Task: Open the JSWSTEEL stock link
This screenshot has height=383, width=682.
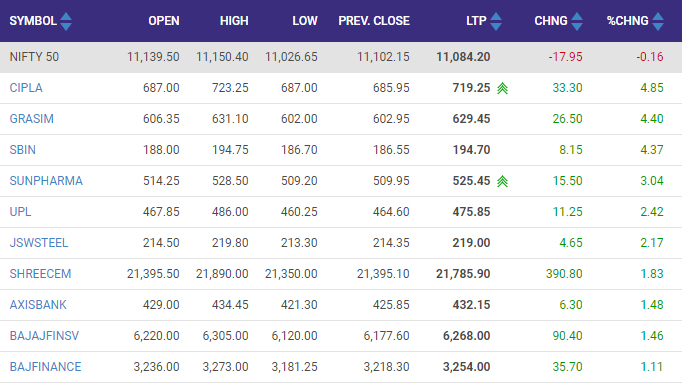Action: click(39, 243)
